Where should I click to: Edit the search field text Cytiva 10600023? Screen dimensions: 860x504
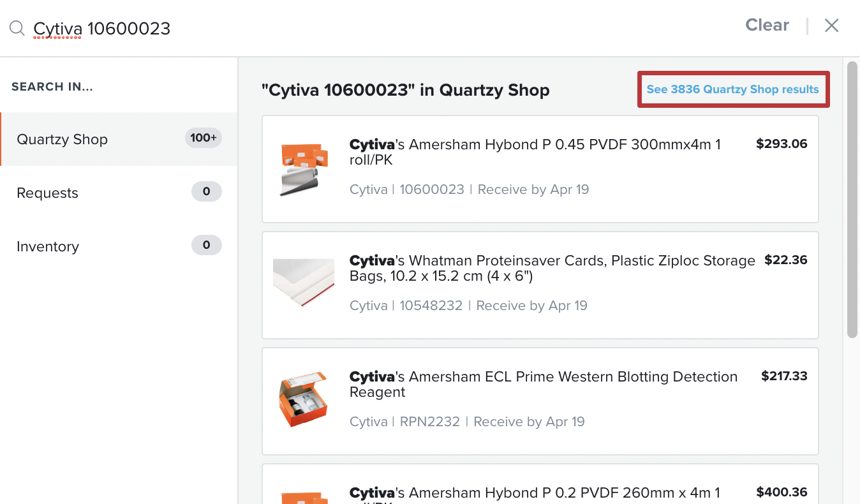[102, 28]
